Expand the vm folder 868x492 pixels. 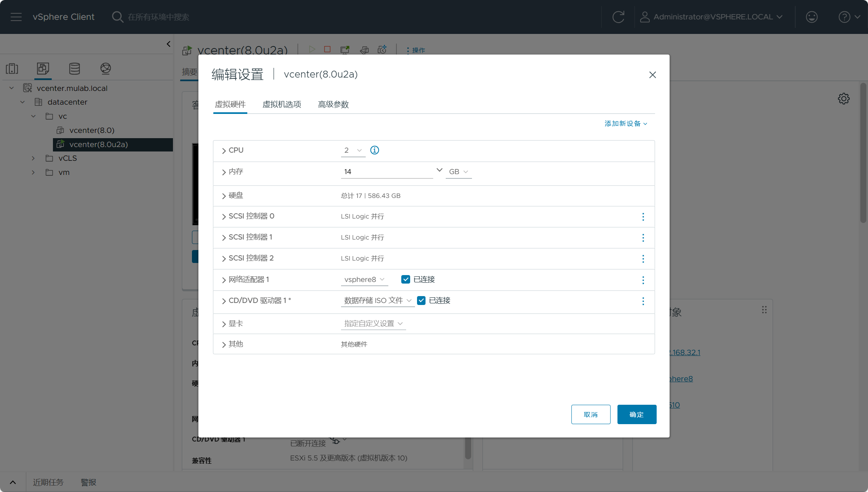click(x=33, y=172)
